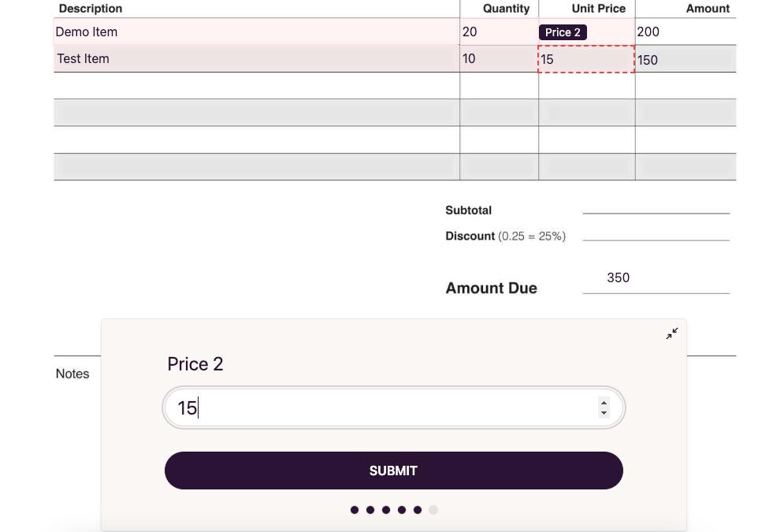Click the decrement arrow on Price 2 spinner
The image size is (784, 532).
click(604, 413)
